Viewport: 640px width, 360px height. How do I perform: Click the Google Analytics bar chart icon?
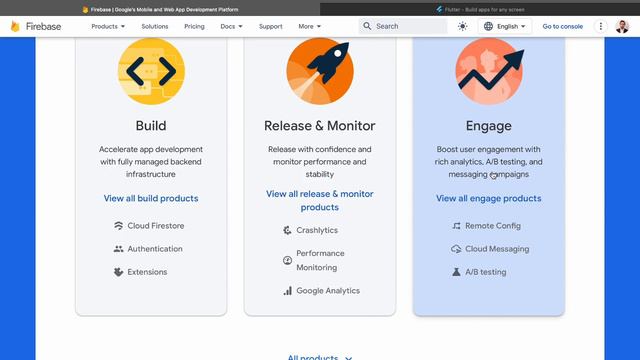pos(288,291)
